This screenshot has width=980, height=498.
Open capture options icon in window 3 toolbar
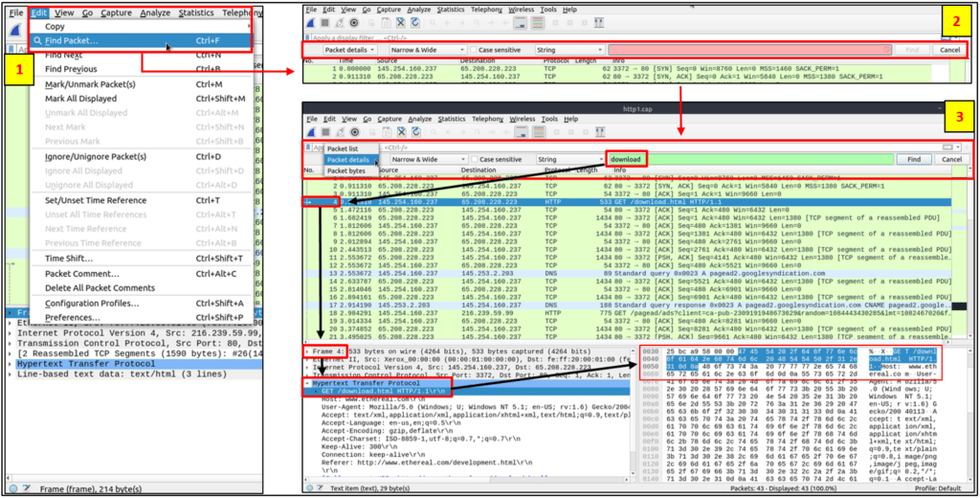pos(354,132)
